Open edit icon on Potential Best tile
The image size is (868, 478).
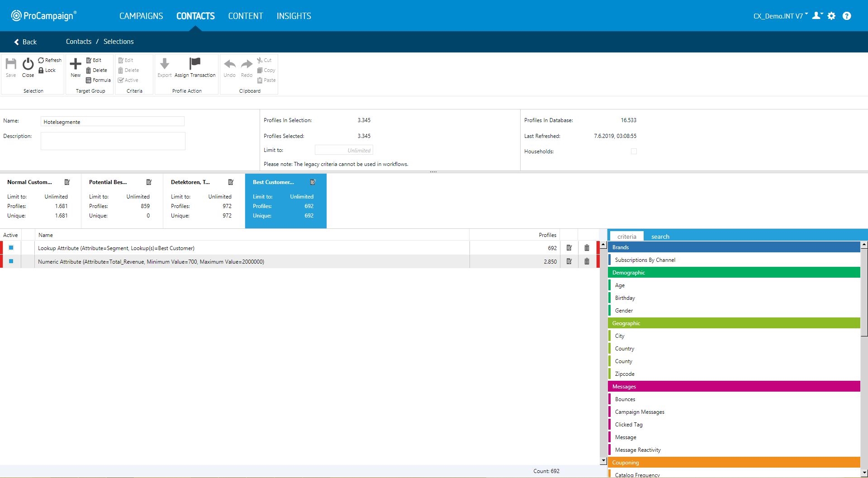point(149,182)
